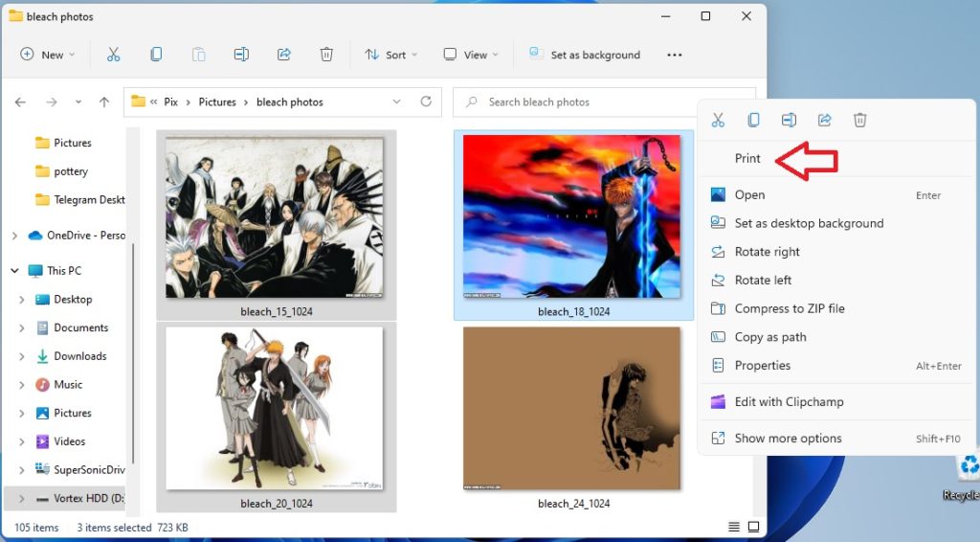Viewport: 980px width, 542px height.
Task: Click Pictures in the address breadcrumb
Action: tap(217, 102)
